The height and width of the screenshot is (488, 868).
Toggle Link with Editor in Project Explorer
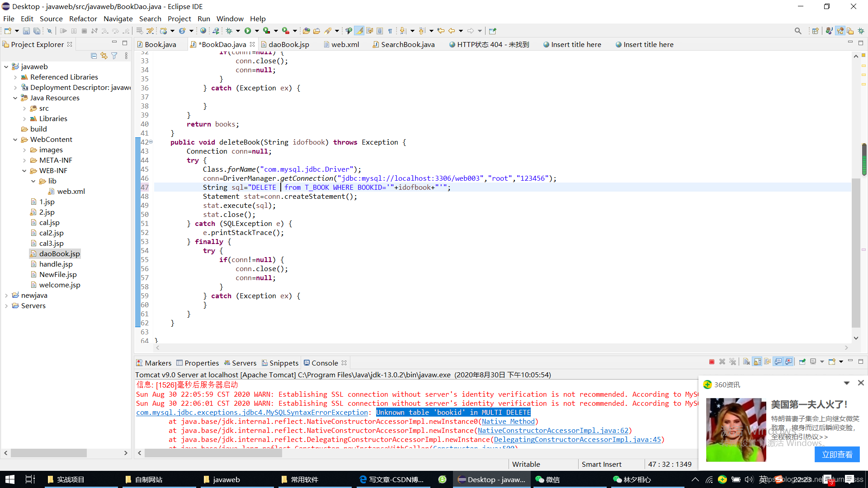tap(104, 56)
